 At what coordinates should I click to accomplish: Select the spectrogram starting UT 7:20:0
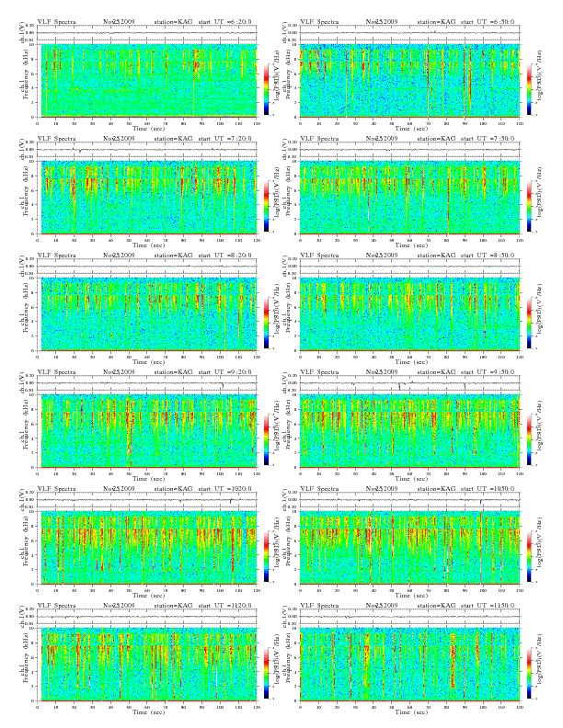147,198
